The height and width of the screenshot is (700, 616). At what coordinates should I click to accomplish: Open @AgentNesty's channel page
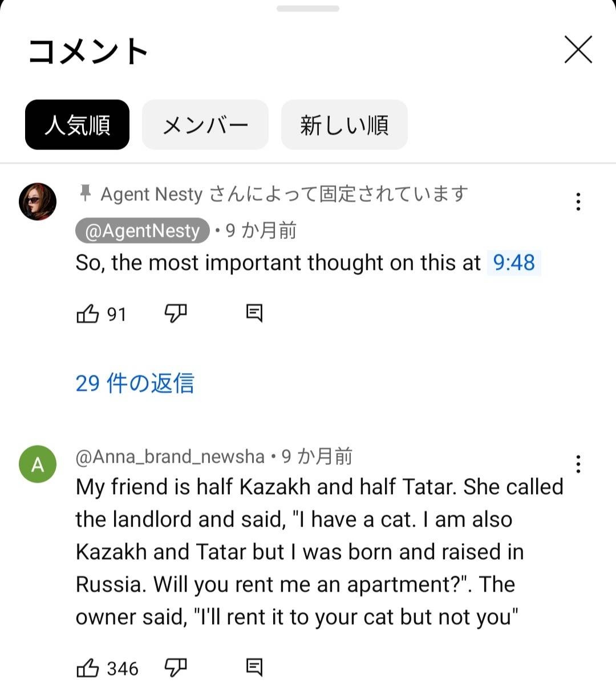tap(141, 230)
